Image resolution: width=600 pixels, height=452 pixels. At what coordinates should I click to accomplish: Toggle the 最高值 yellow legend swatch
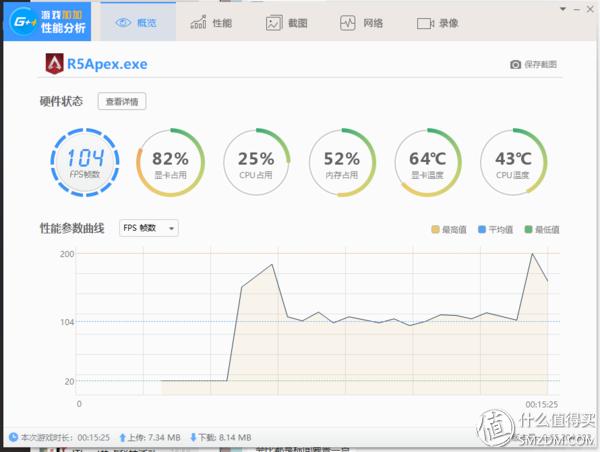[435, 229]
